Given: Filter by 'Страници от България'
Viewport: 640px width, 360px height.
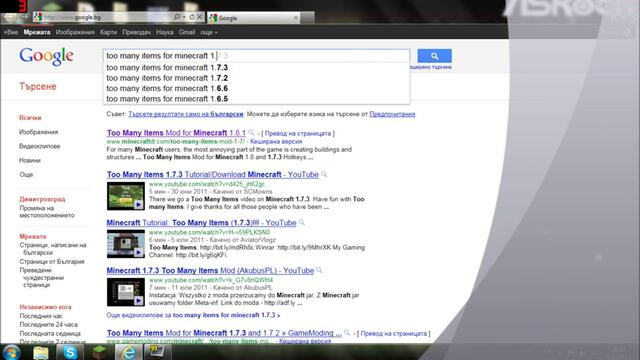Looking at the screenshot, I should [x=52, y=262].
